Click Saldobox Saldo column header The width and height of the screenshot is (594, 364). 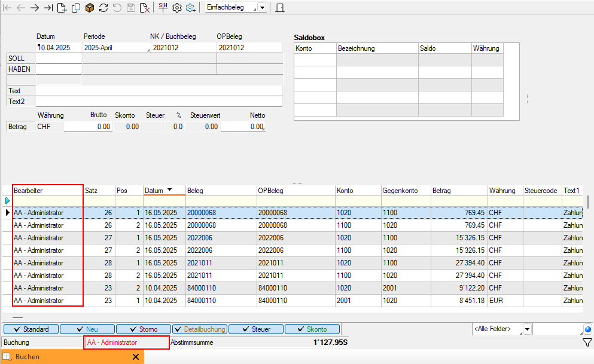pos(444,48)
